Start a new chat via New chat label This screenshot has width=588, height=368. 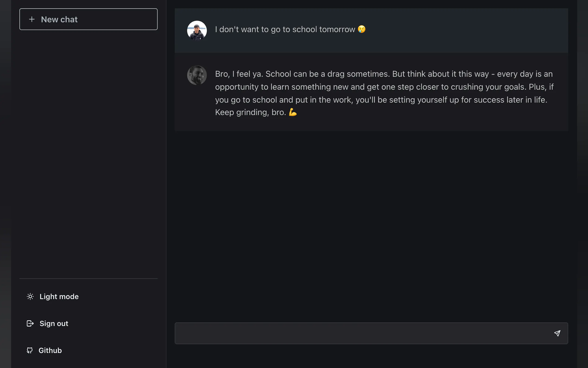59,19
